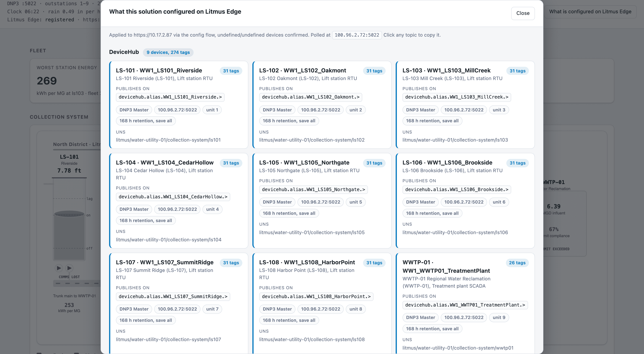
Task: Click UNS path ending in collection-system/ls101
Action: click(168, 140)
